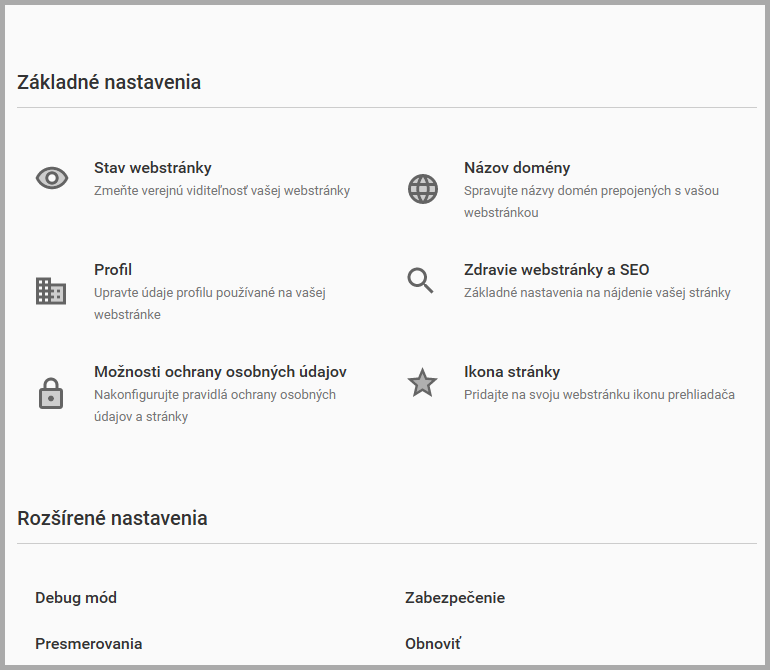Click the magnifier icon for SEO settings

point(421,280)
